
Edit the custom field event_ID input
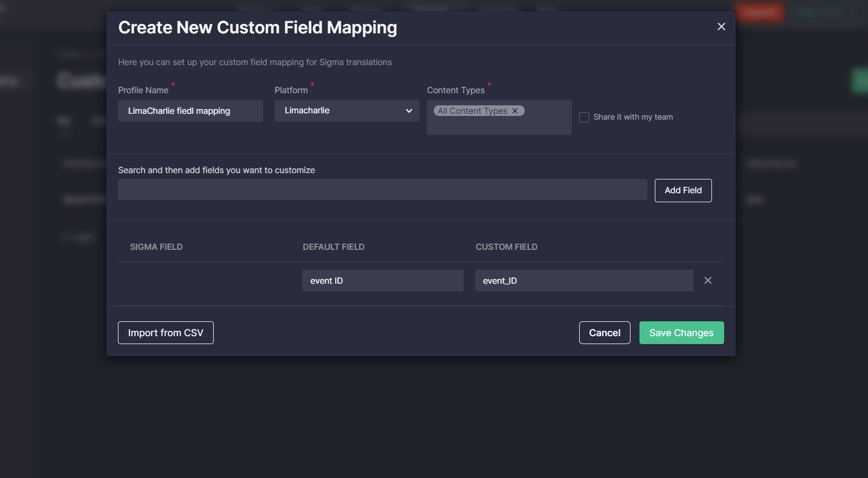[583, 281]
